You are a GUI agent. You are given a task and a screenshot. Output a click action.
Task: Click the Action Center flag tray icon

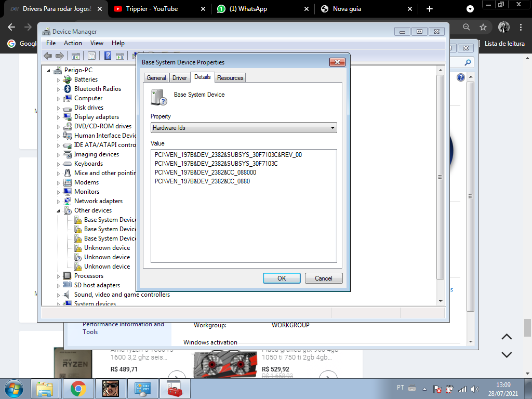(x=437, y=389)
